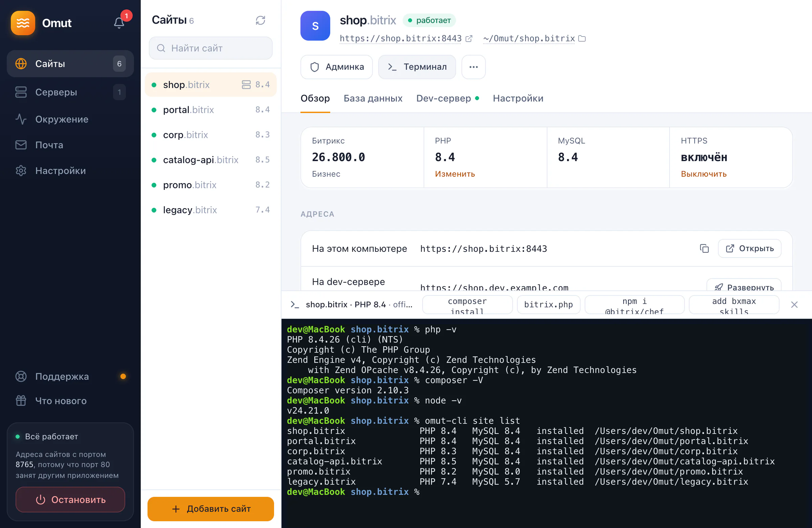Open the notifications bell
Viewport: 812px width, 528px height.
(x=119, y=23)
